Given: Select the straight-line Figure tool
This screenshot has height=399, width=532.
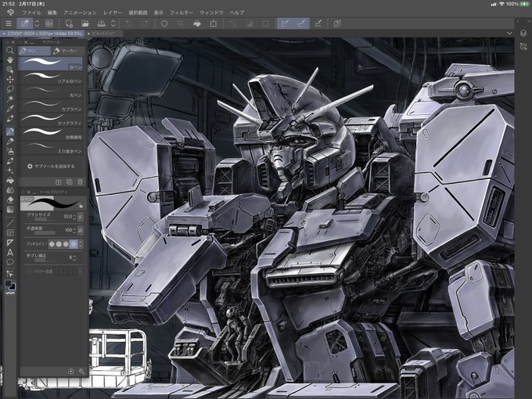Looking at the screenshot, I should [10, 223].
